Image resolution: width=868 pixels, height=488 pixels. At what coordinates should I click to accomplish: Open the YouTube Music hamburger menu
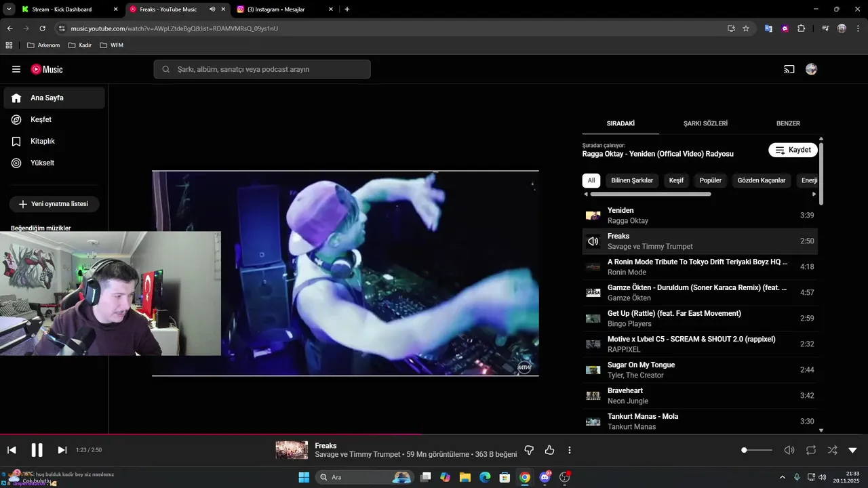(x=16, y=69)
